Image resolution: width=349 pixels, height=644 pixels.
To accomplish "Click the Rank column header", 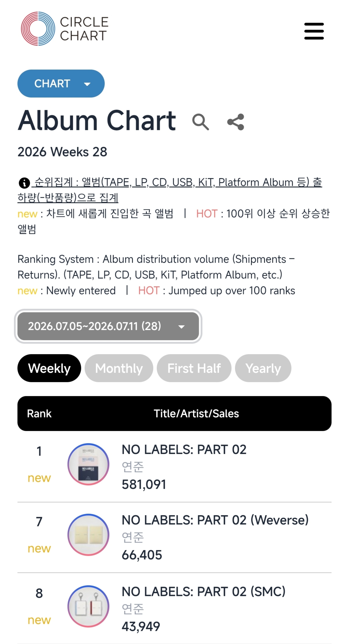I will point(39,414).
